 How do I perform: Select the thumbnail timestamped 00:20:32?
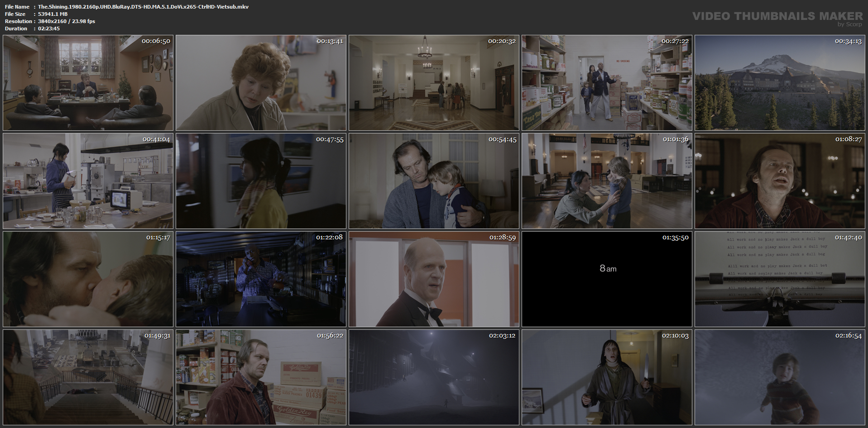(434, 83)
